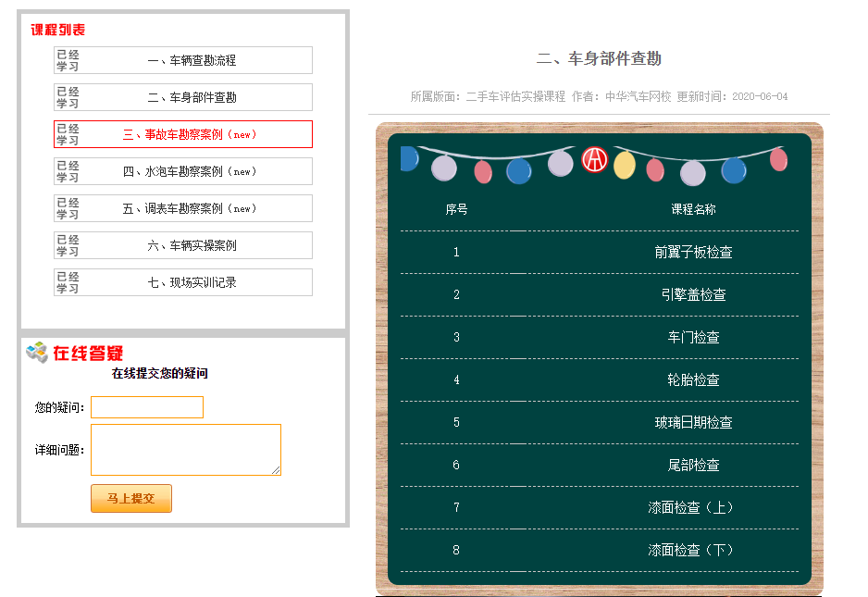Open 七、现场实训记录 course
The image size is (868, 597).
pos(192,282)
